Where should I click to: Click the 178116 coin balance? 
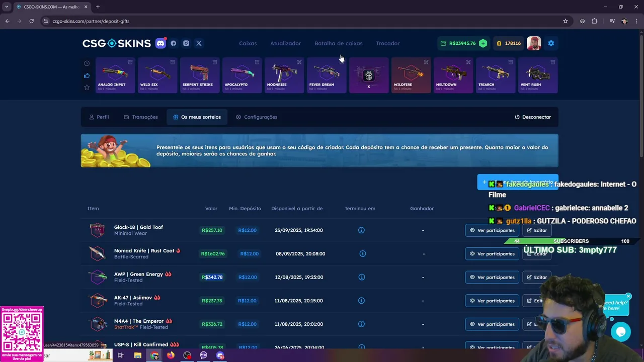509,43
